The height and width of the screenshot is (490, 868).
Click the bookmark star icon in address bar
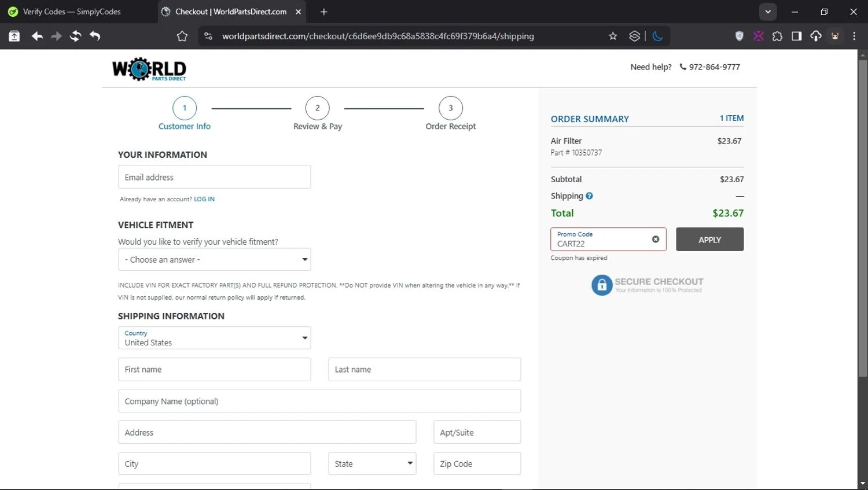pos(613,36)
